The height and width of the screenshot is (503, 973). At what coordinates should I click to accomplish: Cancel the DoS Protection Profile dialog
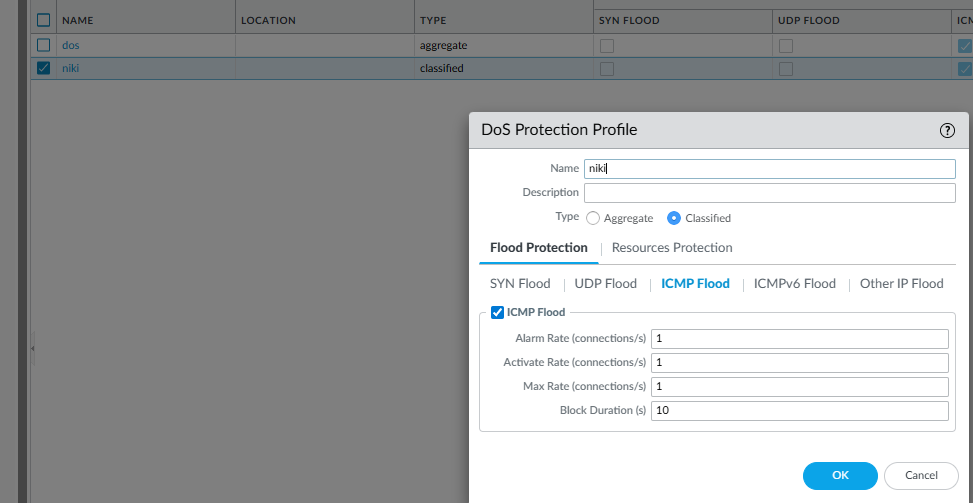click(x=921, y=476)
